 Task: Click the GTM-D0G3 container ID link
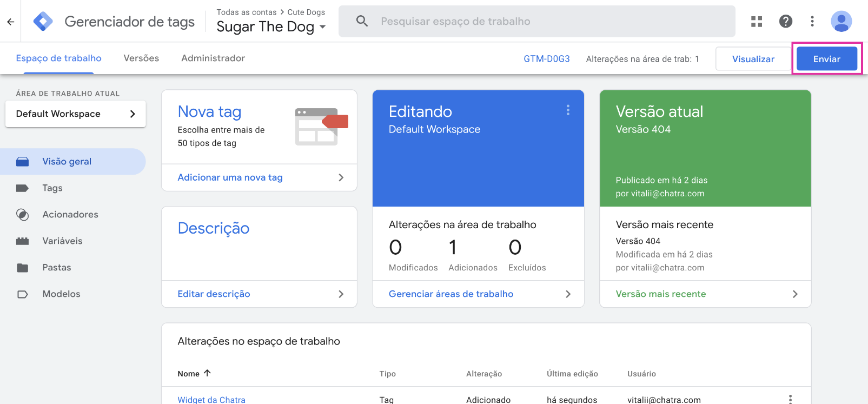pyautogui.click(x=547, y=59)
